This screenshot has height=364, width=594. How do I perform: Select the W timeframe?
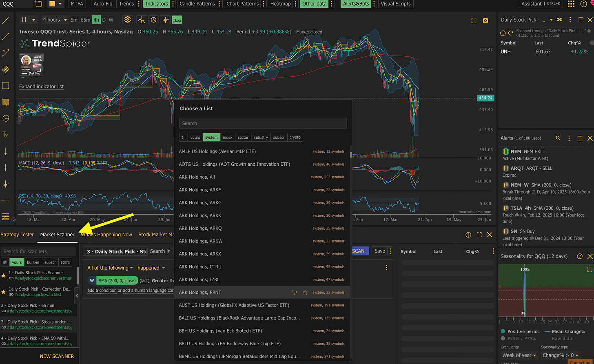(111, 20)
